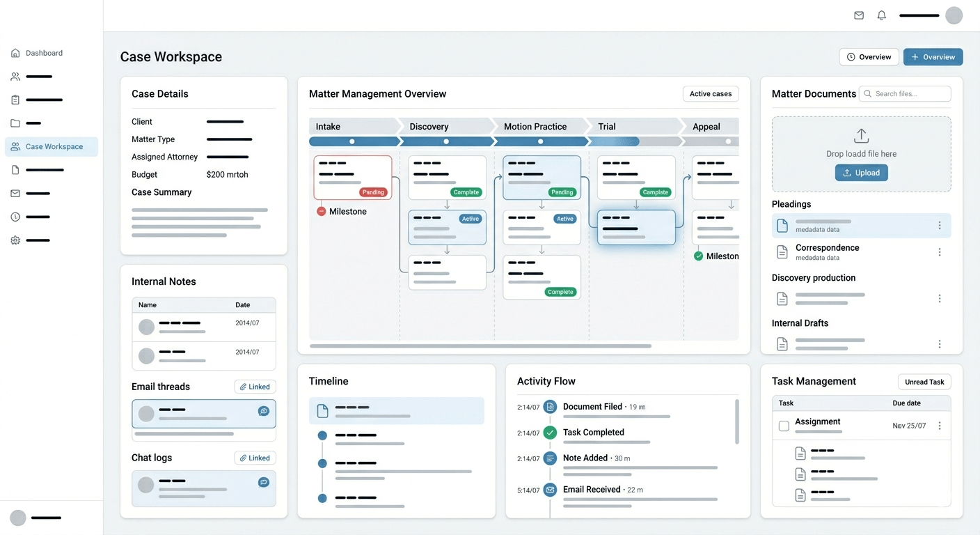This screenshot has height=535, width=980.
Task: Click the Email Received envelope icon
Action: click(550, 490)
